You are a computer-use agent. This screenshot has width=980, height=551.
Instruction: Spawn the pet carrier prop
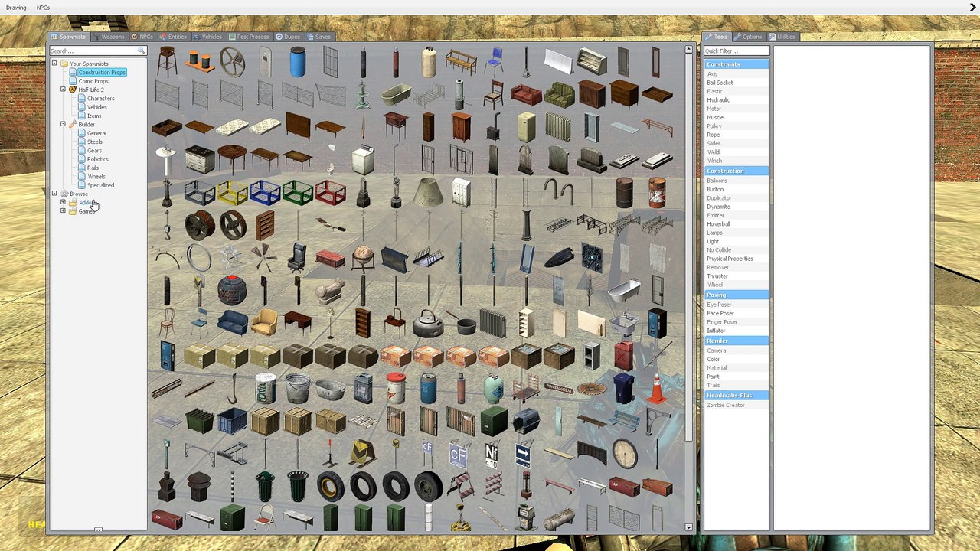526,422
